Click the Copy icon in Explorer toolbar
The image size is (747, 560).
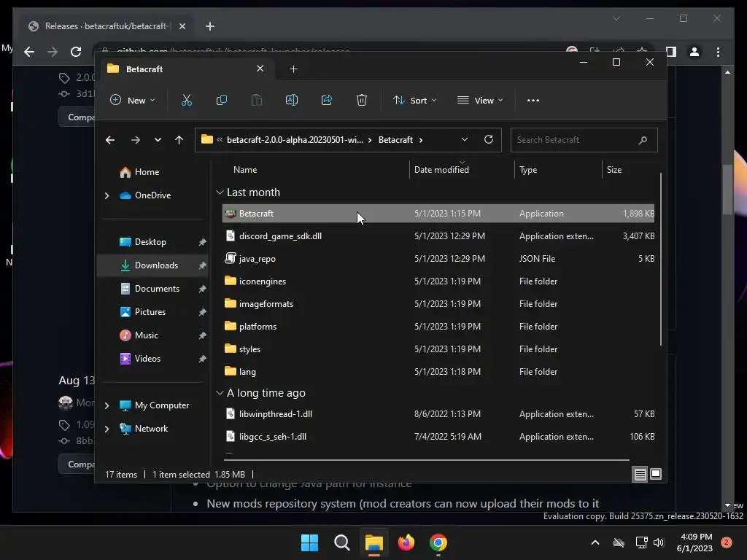(x=222, y=100)
